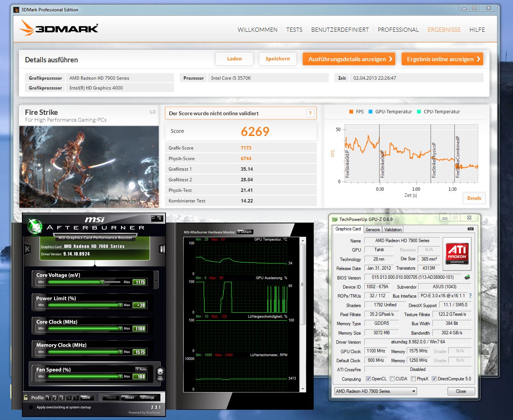The width and height of the screenshot is (513, 420).
Task: Open the PROFESSIONAL tab
Action: click(x=398, y=29)
